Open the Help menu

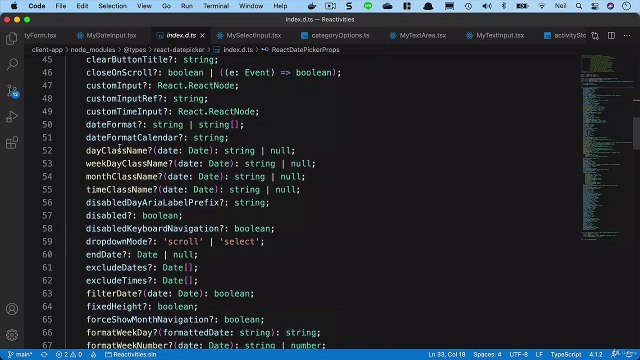coord(280,6)
